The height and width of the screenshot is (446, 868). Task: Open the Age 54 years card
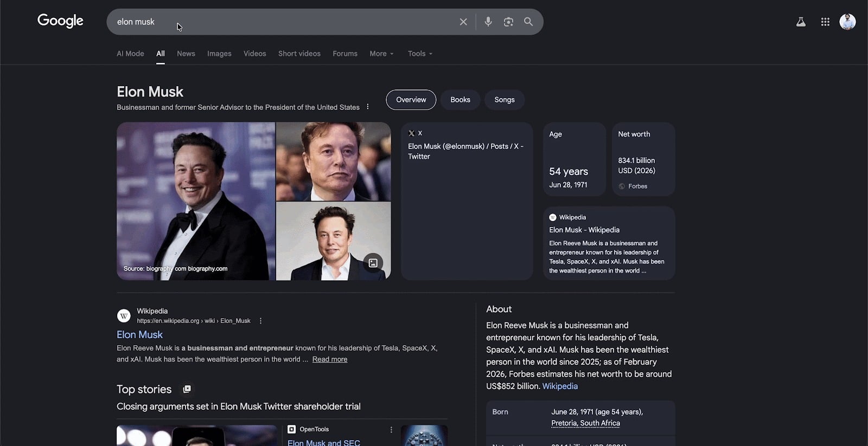575,159
